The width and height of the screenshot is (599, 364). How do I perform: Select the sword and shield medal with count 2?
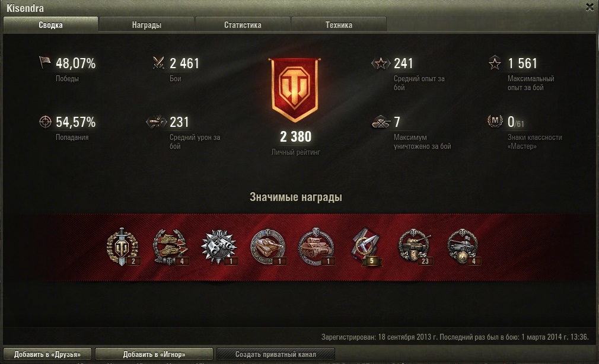point(122,247)
